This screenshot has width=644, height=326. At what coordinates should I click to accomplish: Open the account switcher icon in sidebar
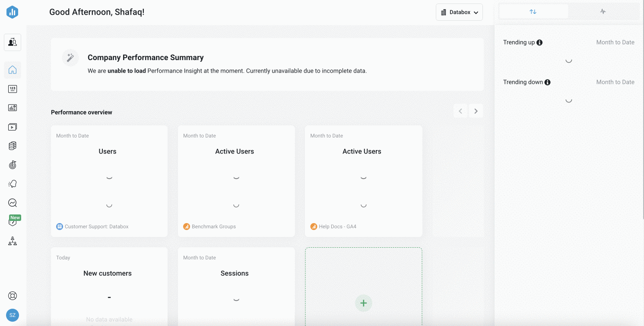coord(13,42)
